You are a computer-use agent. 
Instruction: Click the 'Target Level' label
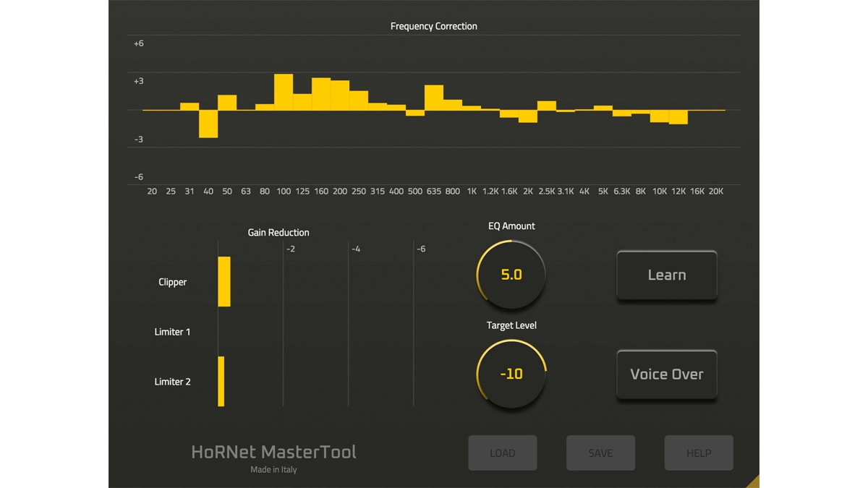pyautogui.click(x=511, y=325)
